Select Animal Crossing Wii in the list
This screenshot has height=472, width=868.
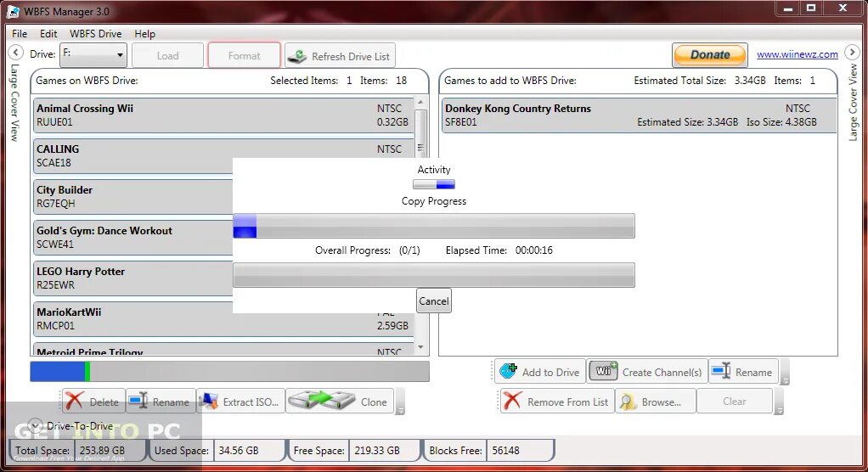(x=223, y=115)
